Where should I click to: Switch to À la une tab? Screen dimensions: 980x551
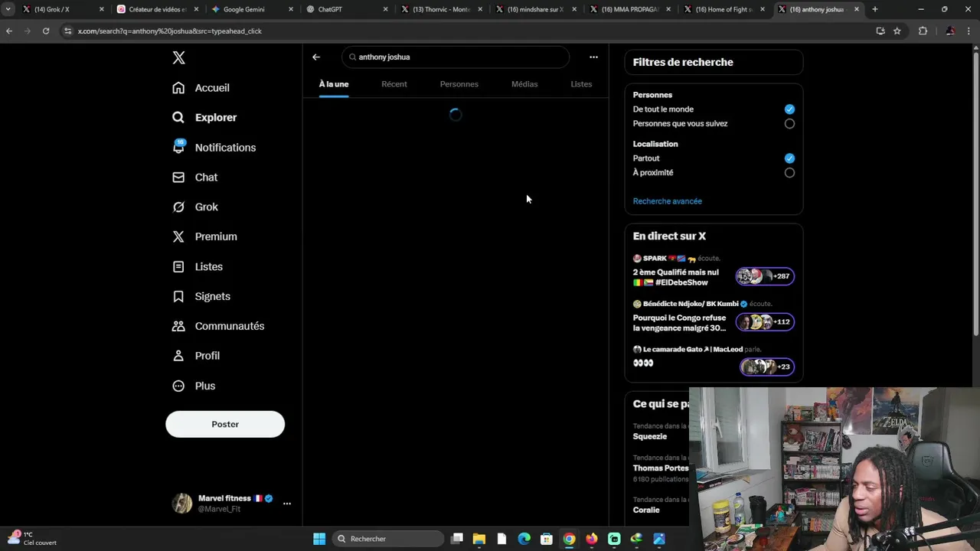[x=334, y=84]
